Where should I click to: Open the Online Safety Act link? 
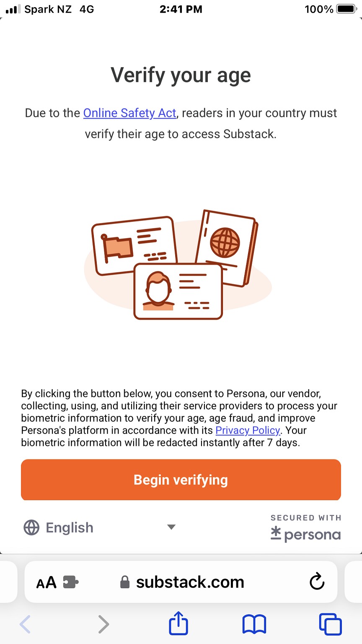tap(129, 113)
